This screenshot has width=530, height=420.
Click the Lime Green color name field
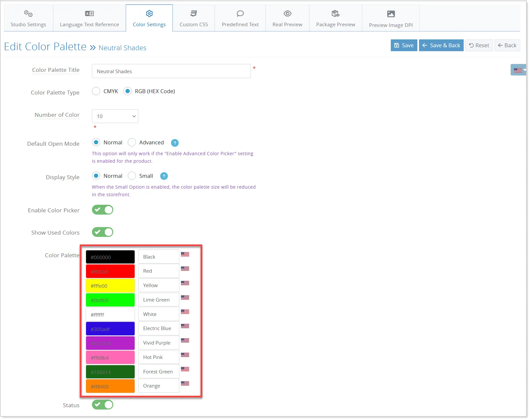point(159,300)
